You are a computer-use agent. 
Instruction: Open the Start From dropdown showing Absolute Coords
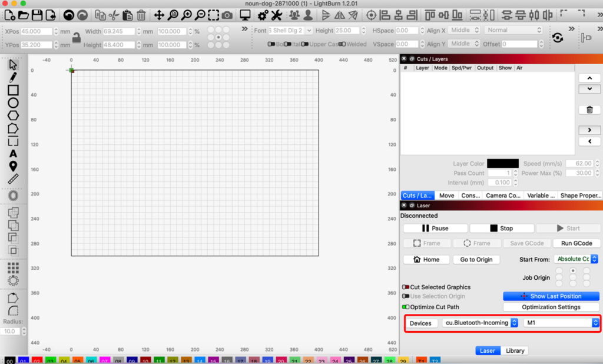(x=576, y=259)
